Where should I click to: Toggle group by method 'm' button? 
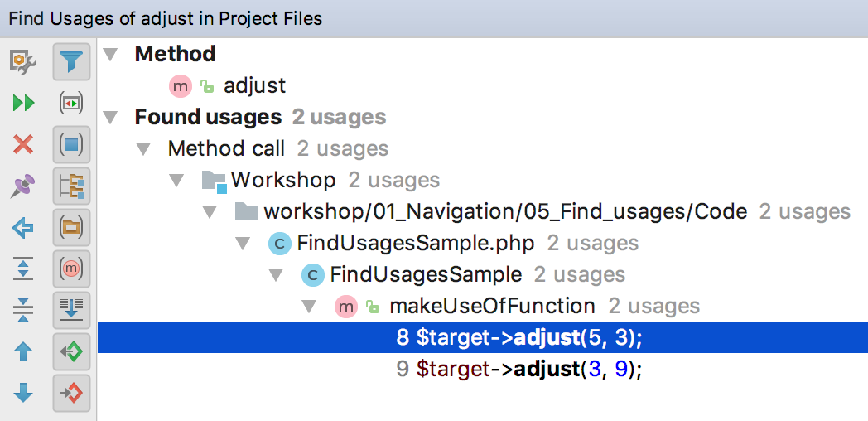pos(71,268)
